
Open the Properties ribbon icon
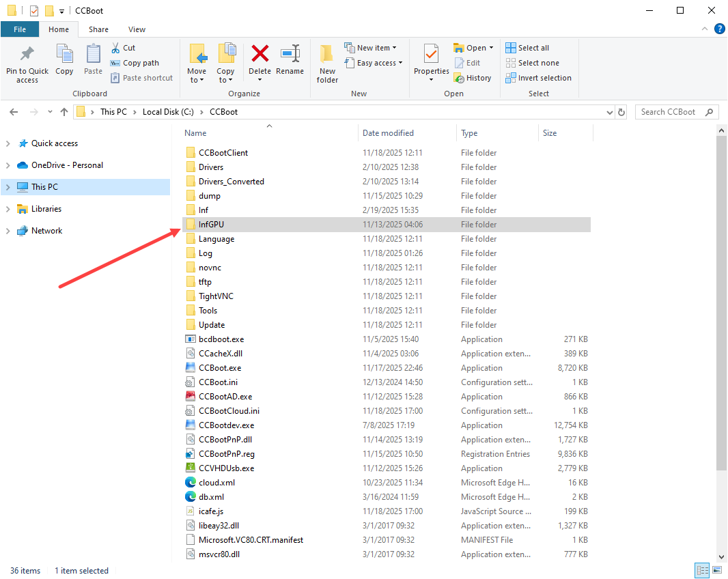point(431,55)
